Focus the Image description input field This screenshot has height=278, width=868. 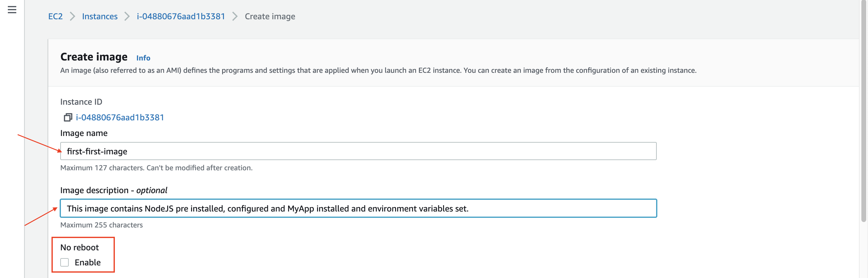[x=358, y=208]
